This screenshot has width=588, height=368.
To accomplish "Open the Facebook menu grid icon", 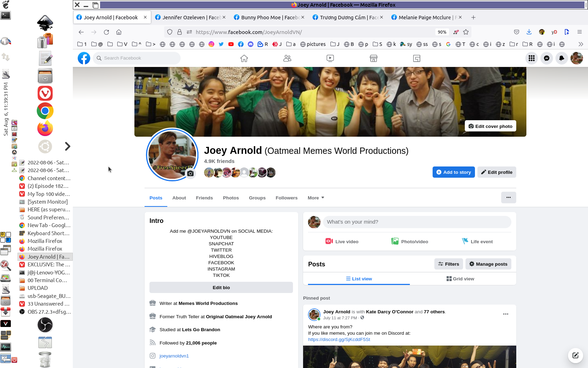I will pyautogui.click(x=532, y=58).
